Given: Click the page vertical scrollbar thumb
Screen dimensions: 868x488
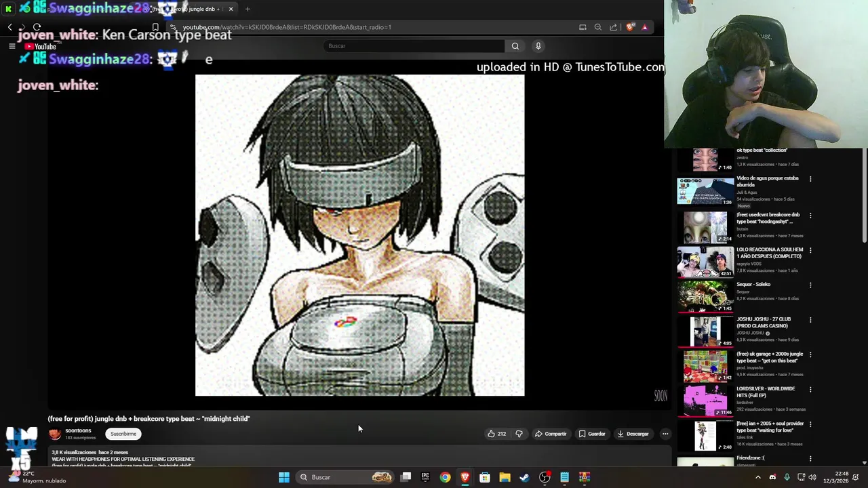Looking at the screenshot, I should (865, 197).
